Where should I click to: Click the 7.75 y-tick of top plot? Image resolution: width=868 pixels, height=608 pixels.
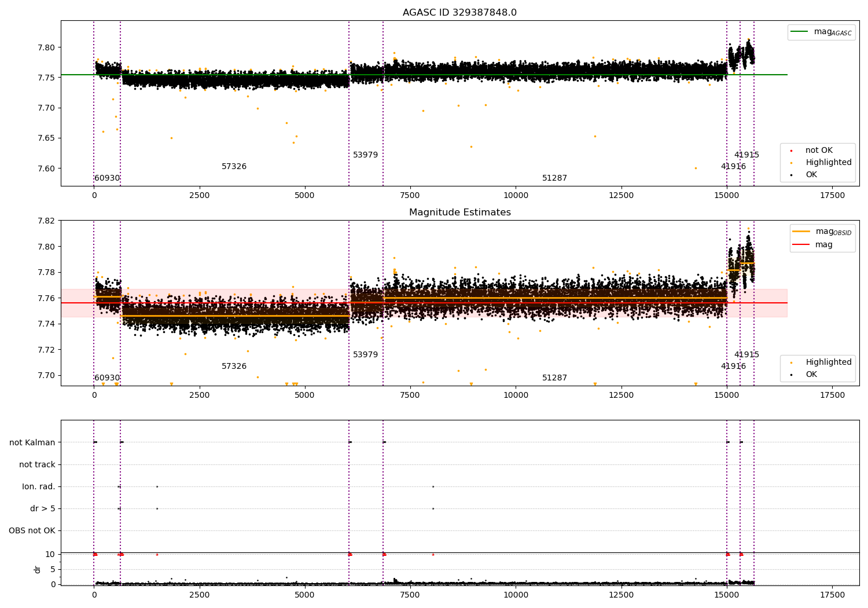[46, 78]
